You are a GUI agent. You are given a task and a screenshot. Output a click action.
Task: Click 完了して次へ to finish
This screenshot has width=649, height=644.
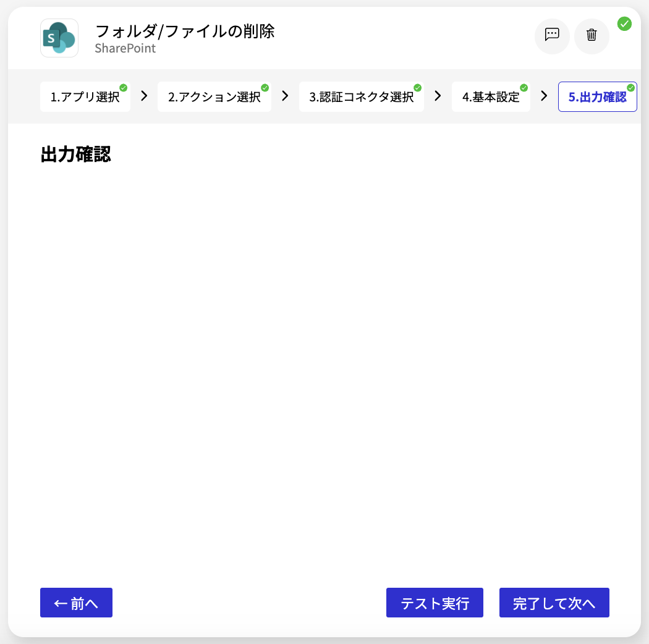(554, 603)
